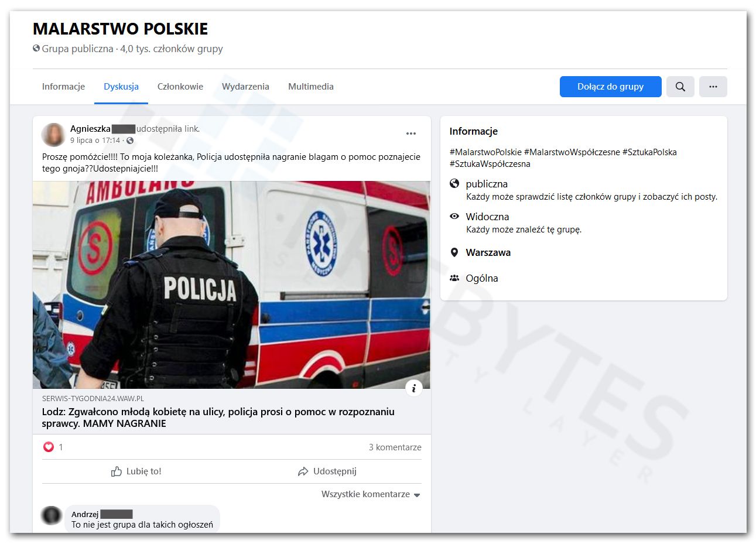Screen dimensions: 756x544
Task: Click the heart reaction icon
Action: pyautogui.click(x=49, y=447)
